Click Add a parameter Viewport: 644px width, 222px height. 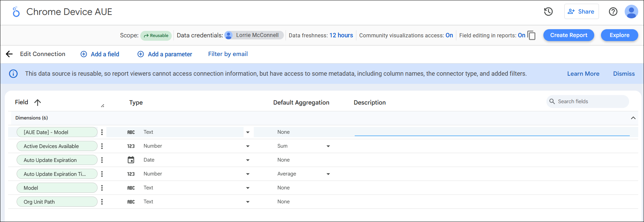click(165, 54)
